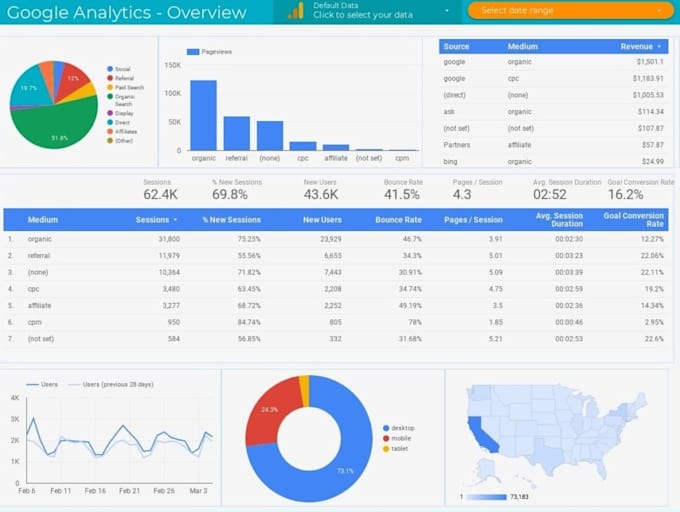Click the google organic $1,501.1 revenue row
This screenshot has height=512, width=680.
tap(554, 62)
